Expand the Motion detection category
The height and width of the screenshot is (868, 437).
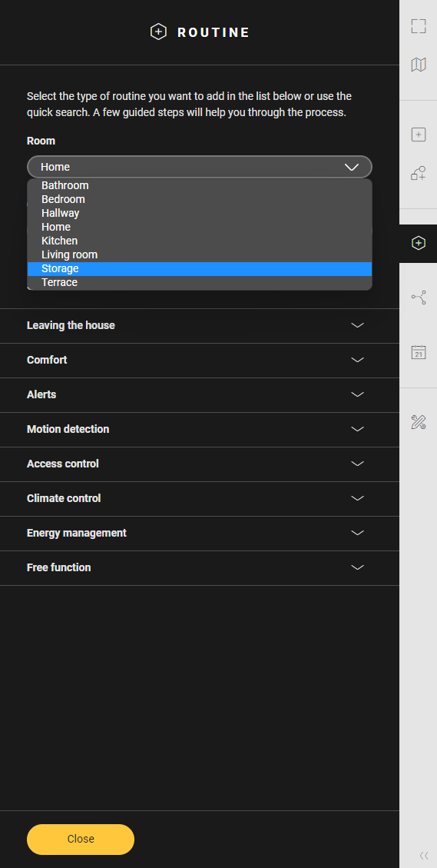click(x=200, y=429)
